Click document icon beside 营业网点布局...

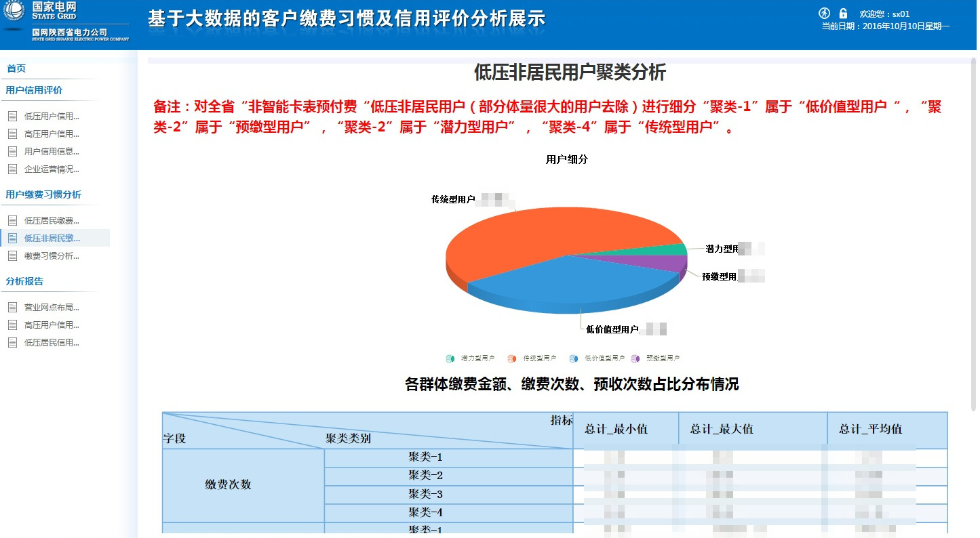tap(12, 307)
